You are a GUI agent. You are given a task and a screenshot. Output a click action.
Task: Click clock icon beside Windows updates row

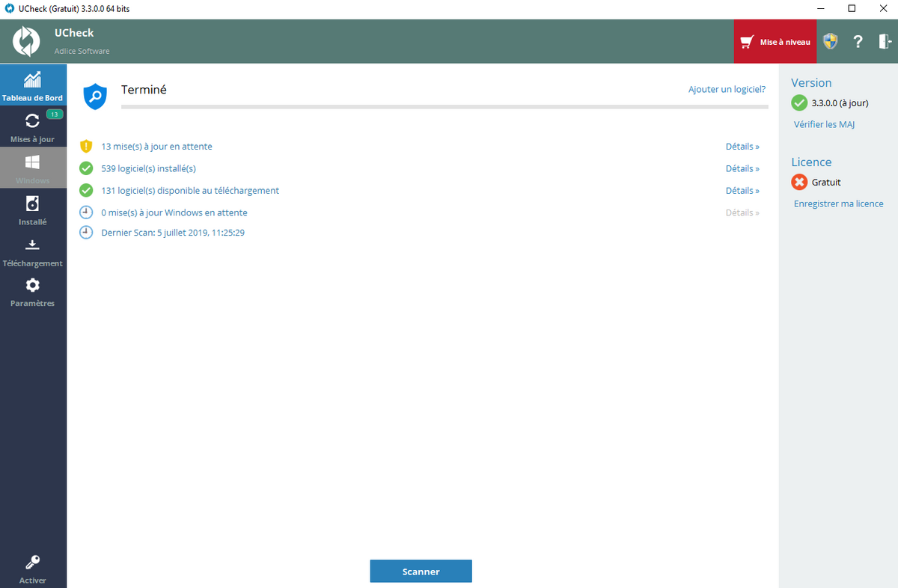click(86, 212)
